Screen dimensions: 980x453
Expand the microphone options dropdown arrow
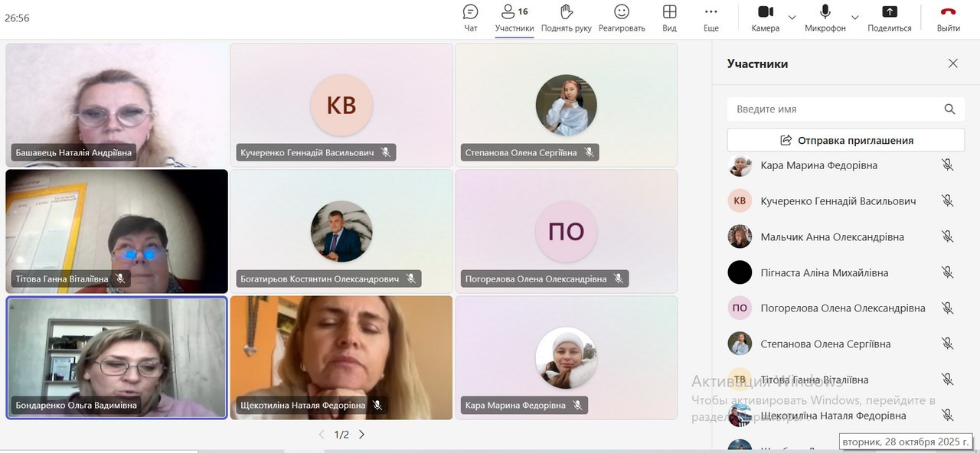click(x=855, y=18)
